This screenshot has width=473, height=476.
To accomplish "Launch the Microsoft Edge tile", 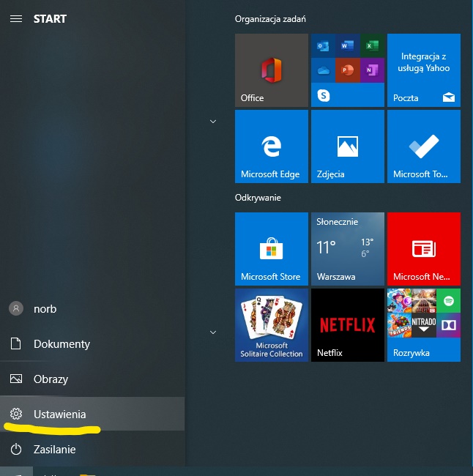I will 272,146.
